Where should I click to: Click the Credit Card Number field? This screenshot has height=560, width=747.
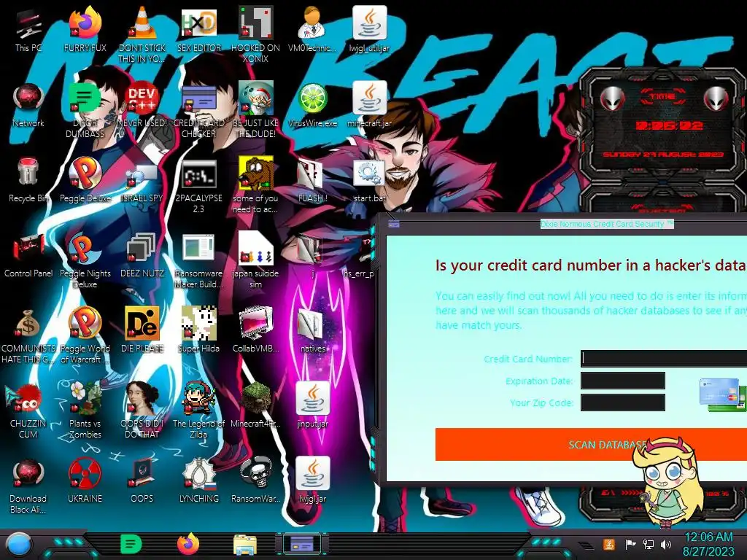664,359
